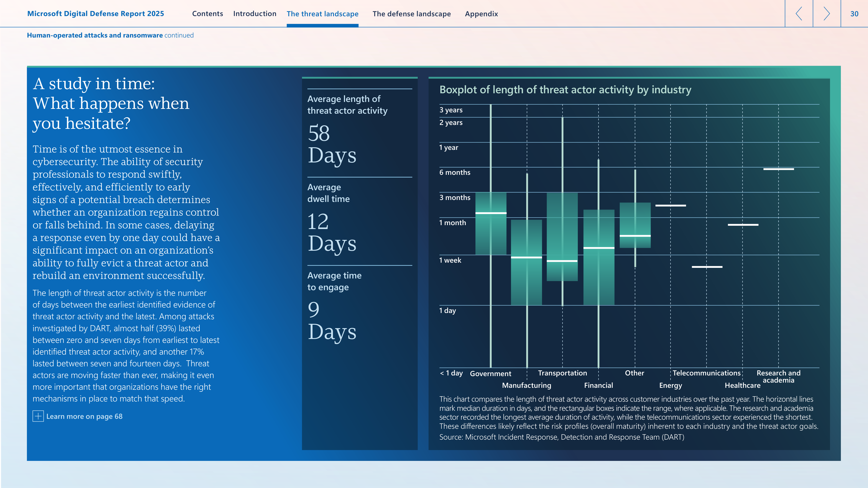Click the Manufacturing box median line
The image size is (868, 488).
coord(526,258)
